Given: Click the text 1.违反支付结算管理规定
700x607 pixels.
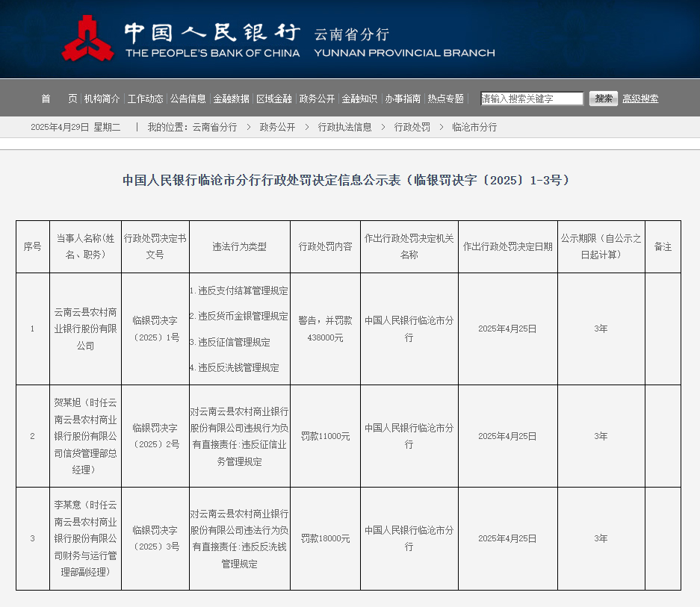Looking at the screenshot, I should click(x=239, y=290).
